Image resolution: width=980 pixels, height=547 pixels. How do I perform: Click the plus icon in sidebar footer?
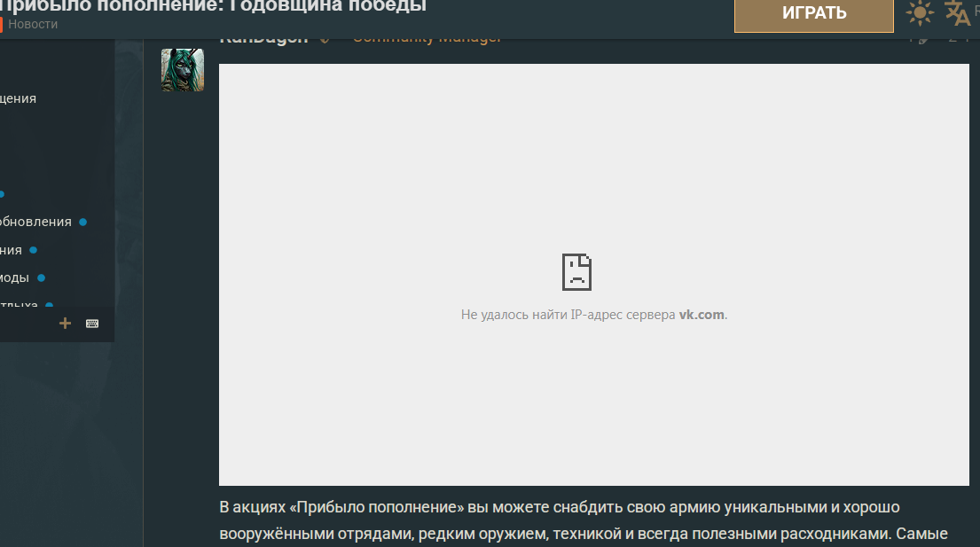point(65,324)
